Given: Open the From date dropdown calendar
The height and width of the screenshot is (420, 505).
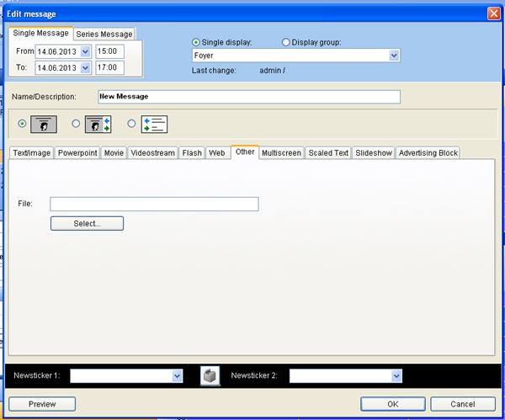Looking at the screenshot, I should (85, 52).
